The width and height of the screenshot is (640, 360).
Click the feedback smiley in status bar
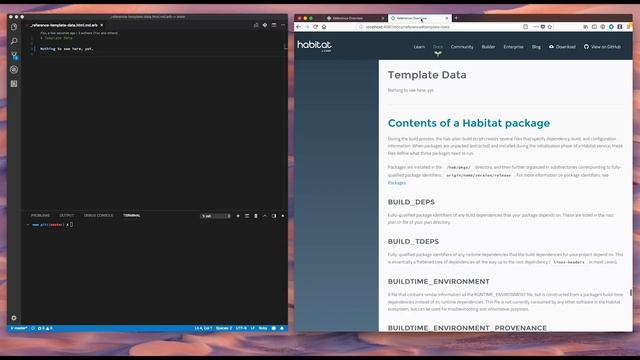(x=274, y=328)
